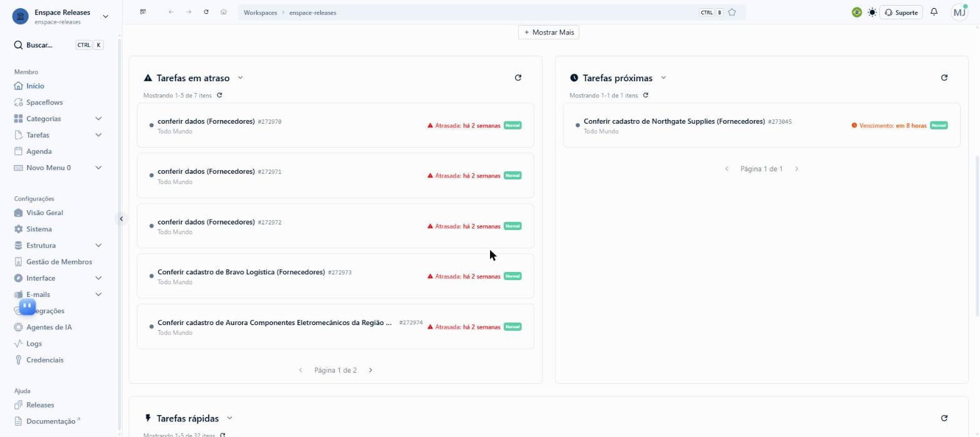Open Agenda in sidebar
The height and width of the screenshot is (437, 980).
(39, 151)
